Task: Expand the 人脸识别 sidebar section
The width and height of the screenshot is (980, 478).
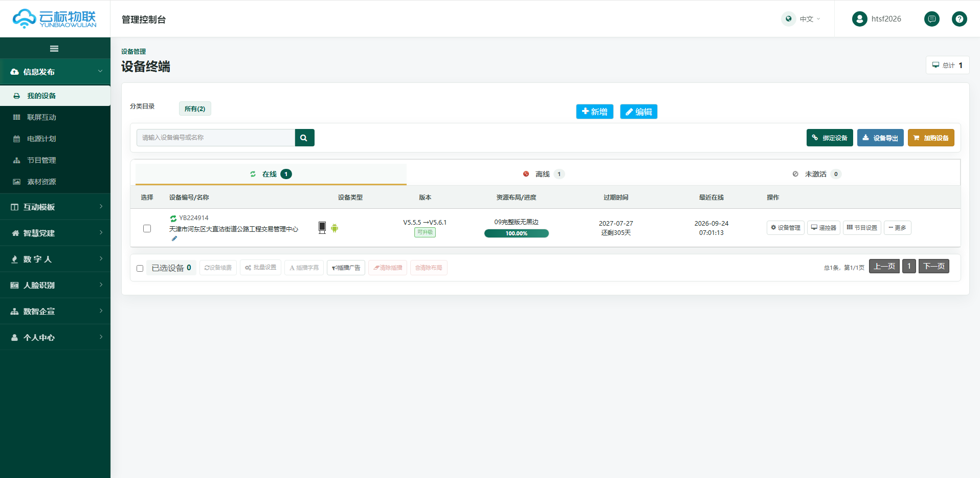Action: [x=55, y=285]
